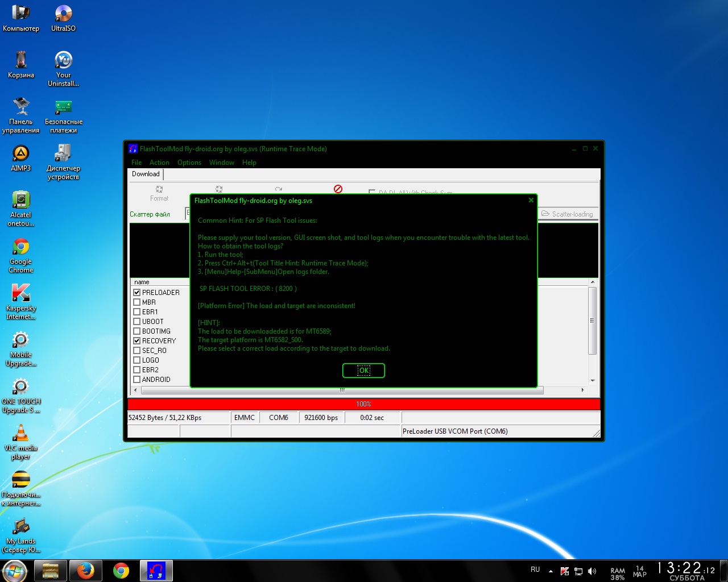Enable the BOOTIMG checkbox
728x582 pixels.
tap(137, 331)
